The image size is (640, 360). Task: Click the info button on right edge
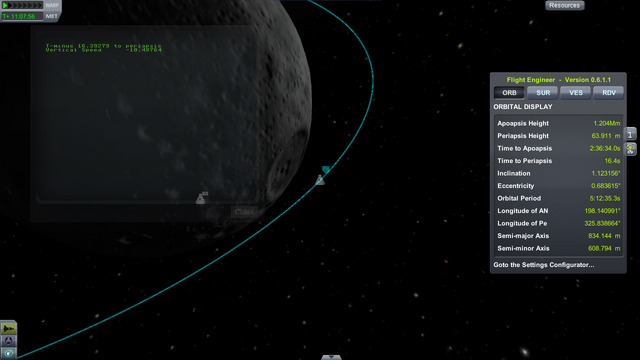click(631, 133)
